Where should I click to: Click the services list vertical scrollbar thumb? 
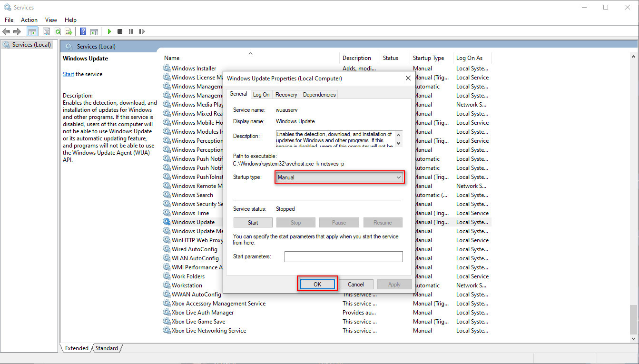click(633, 319)
